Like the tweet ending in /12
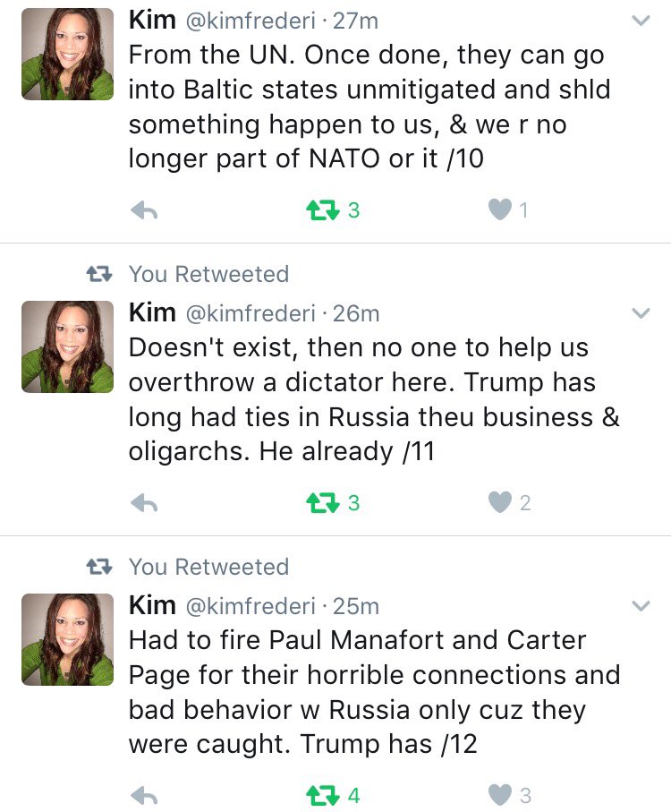 click(500, 795)
